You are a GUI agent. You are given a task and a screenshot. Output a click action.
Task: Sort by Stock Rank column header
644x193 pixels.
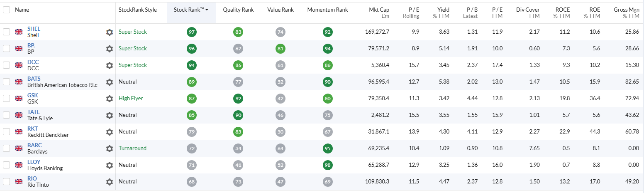coord(191,10)
